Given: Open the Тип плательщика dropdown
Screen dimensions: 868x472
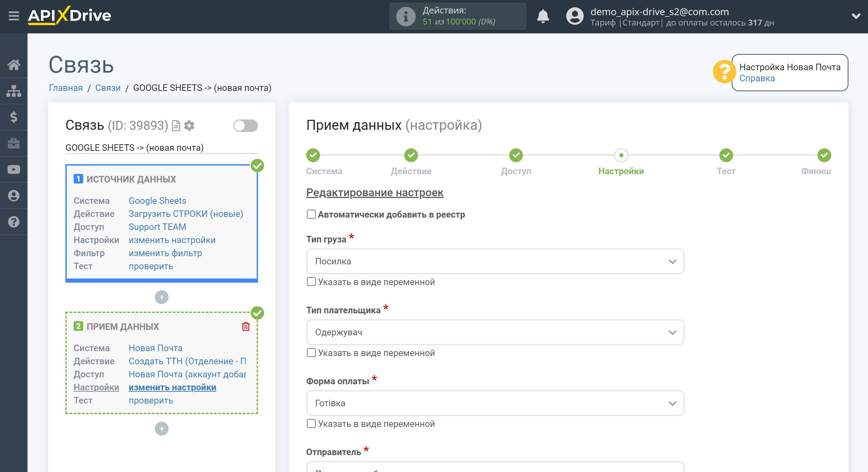Looking at the screenshot, I should pyautogui.click(x=495, y=332).
